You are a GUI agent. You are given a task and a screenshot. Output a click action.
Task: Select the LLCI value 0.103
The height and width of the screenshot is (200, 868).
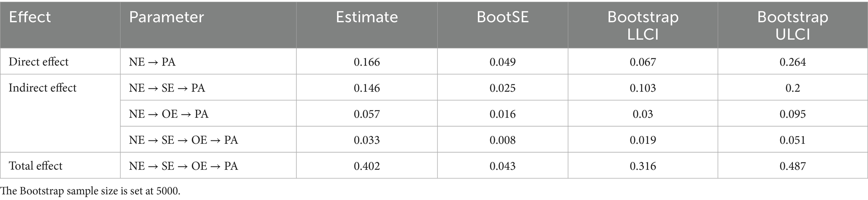click(x=643, y=88)
